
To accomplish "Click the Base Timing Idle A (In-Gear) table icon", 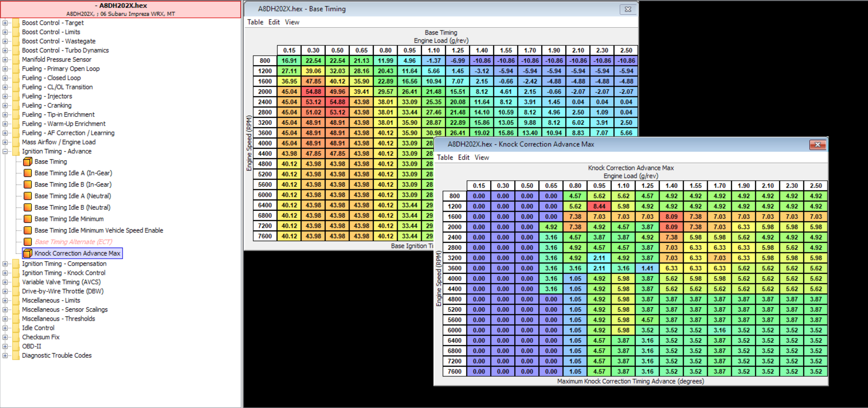I will pyautogui.click(x=28, y=173).
